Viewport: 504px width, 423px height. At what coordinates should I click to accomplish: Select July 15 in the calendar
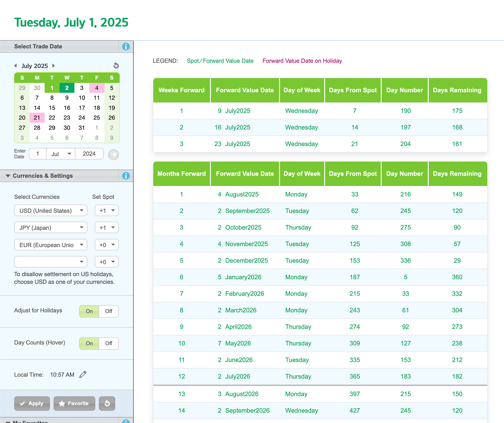click(52, 108)
